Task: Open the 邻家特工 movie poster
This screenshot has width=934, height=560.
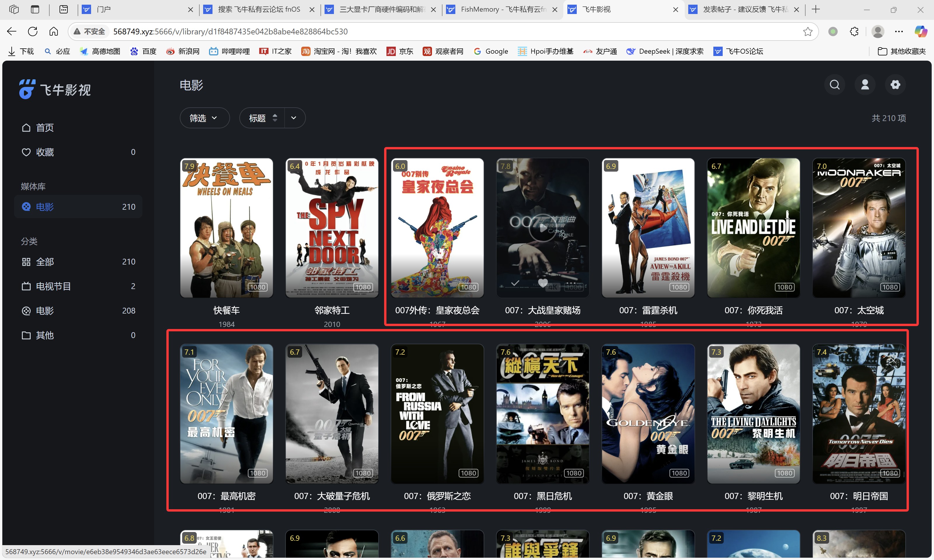Action: [332, 228]
